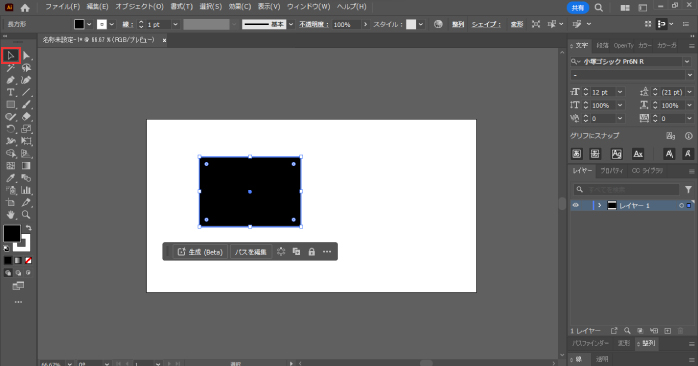Open fill color dropdown in control bar

pos(89,24)
